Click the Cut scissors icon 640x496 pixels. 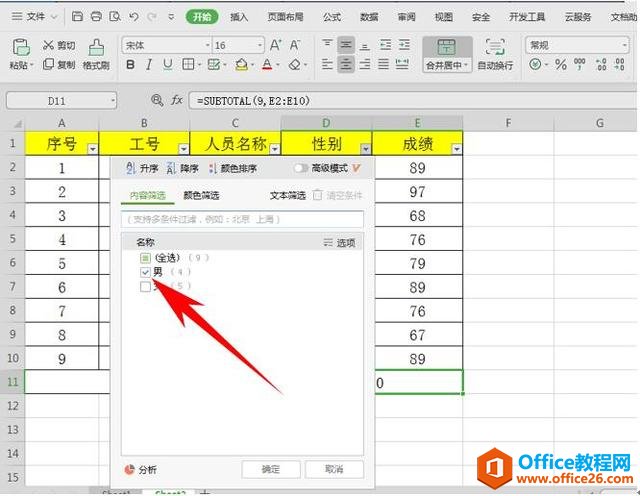click(48, 45)
